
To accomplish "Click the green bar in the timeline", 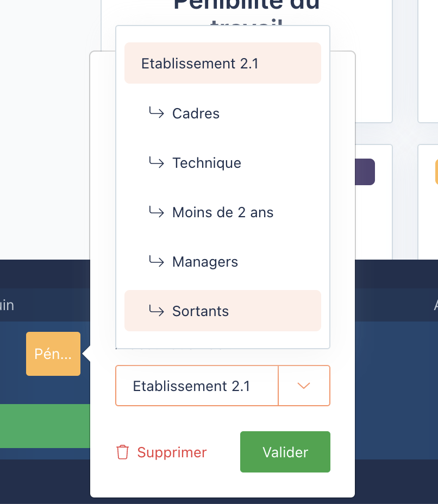I will (45, 426).
